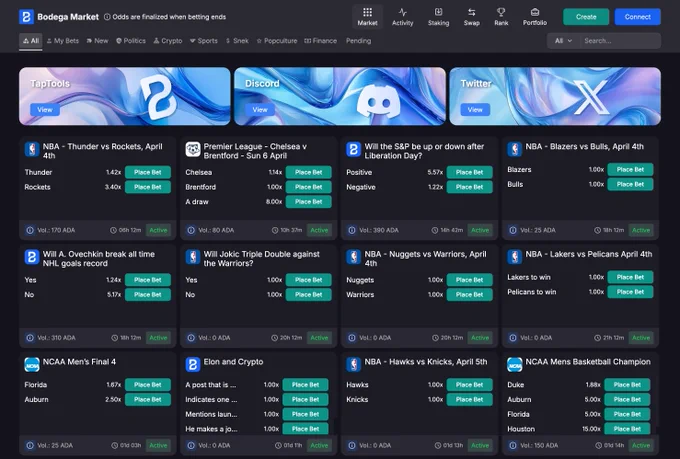Click NBA logo on Lakers vs Pelicans card
The width and height of the screenshot is (680, 459).
(x=514, y=257)
